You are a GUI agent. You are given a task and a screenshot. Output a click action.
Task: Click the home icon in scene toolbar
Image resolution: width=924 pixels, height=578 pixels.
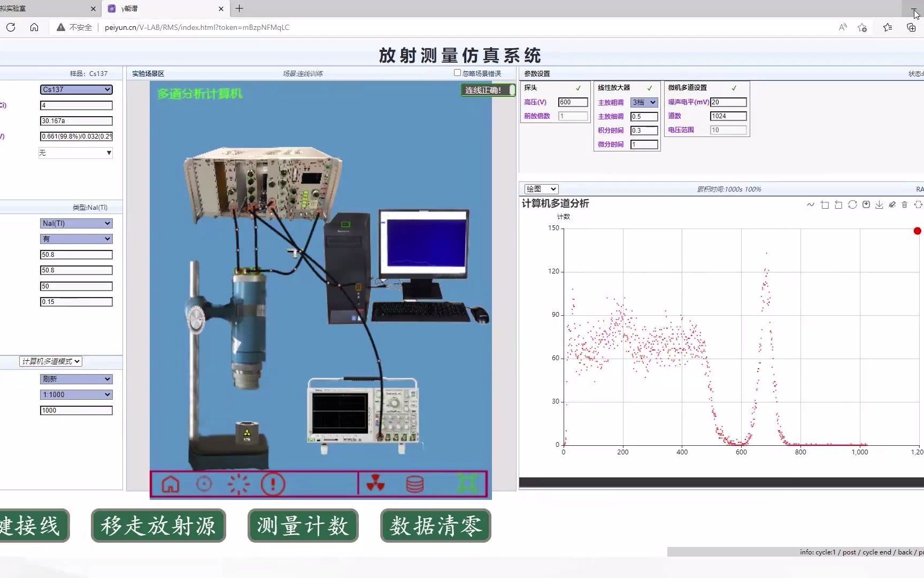click(171, 484)
